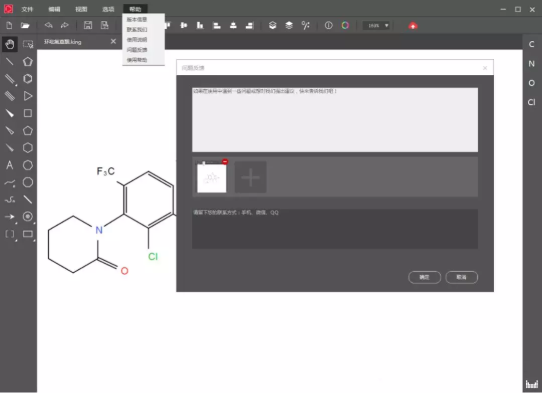Click the red cloud upload icon
542x396 pixels.
(x=413, y=26)
